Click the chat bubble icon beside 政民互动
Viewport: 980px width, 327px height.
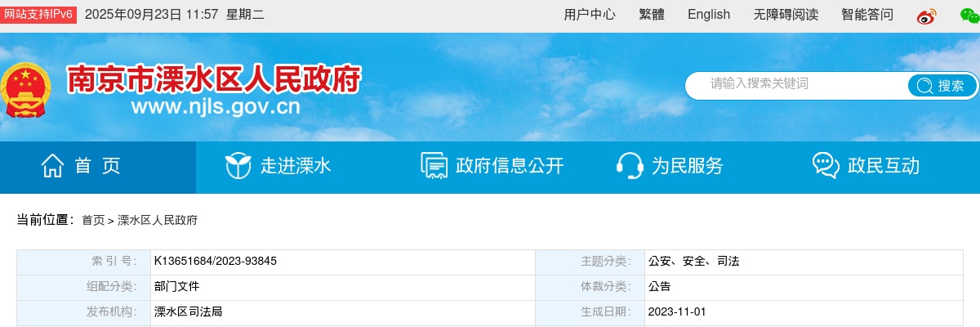coord(826,166)
